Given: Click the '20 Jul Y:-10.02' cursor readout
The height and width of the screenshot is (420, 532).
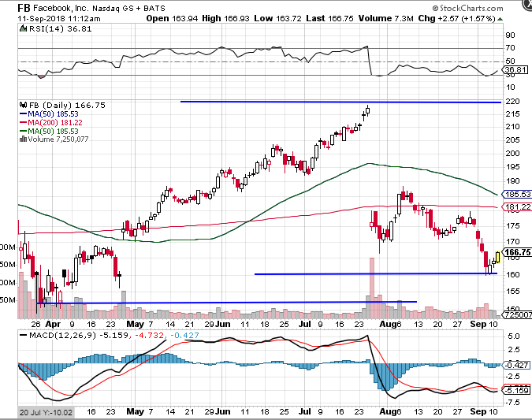Looking at the screenshot, I should pyautogui.click(x=46, y=413).
